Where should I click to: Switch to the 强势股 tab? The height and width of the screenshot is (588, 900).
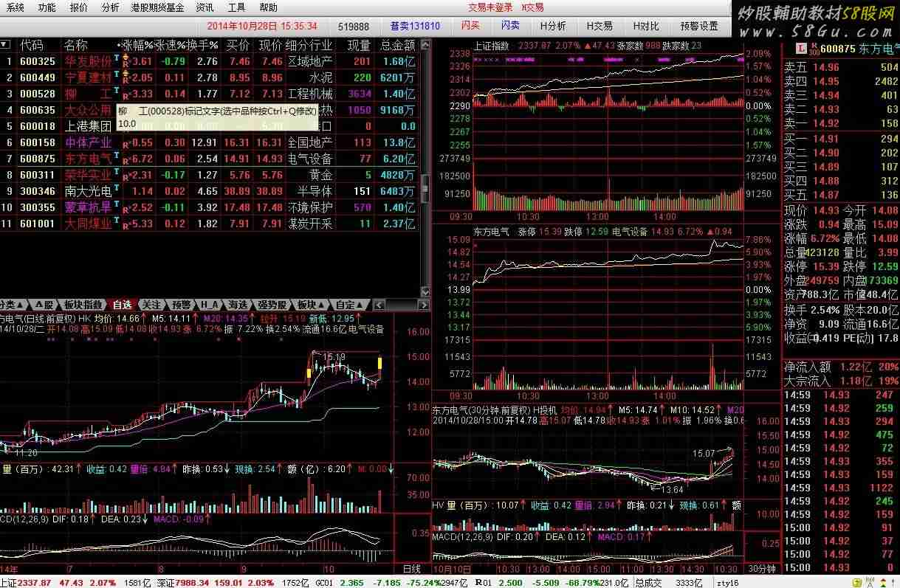click(272, 305)
